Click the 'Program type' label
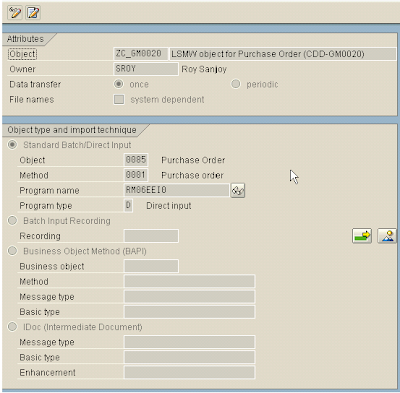The width and height of the screenshot is (400, 393). point(46,206)
